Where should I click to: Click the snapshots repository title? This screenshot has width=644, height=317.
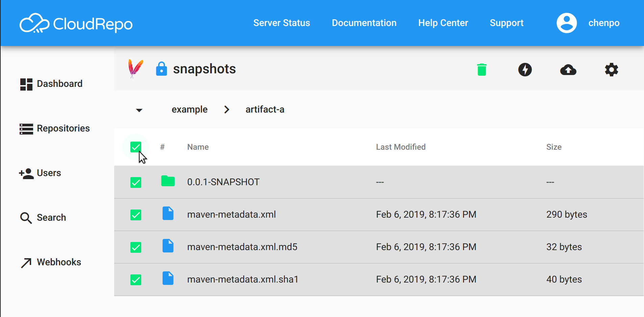tap(204, 69)
